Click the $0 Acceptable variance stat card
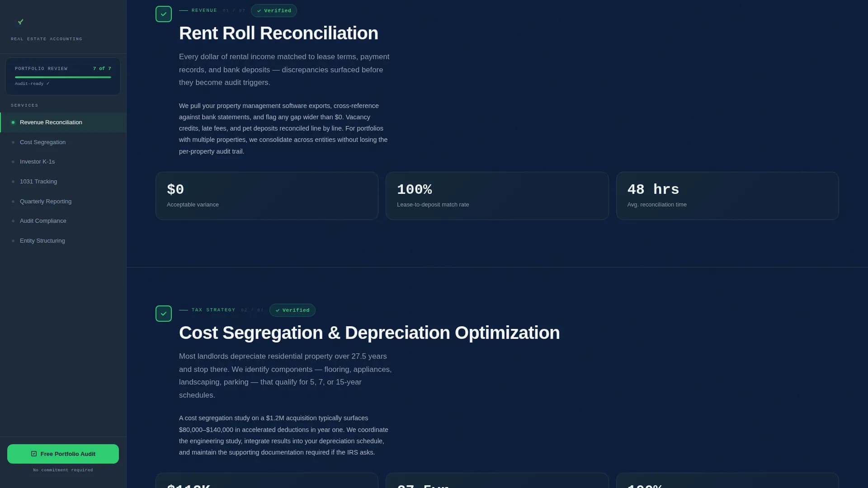Image resolution: width=868 pixels, height=488 pixels. click(266, 196)
